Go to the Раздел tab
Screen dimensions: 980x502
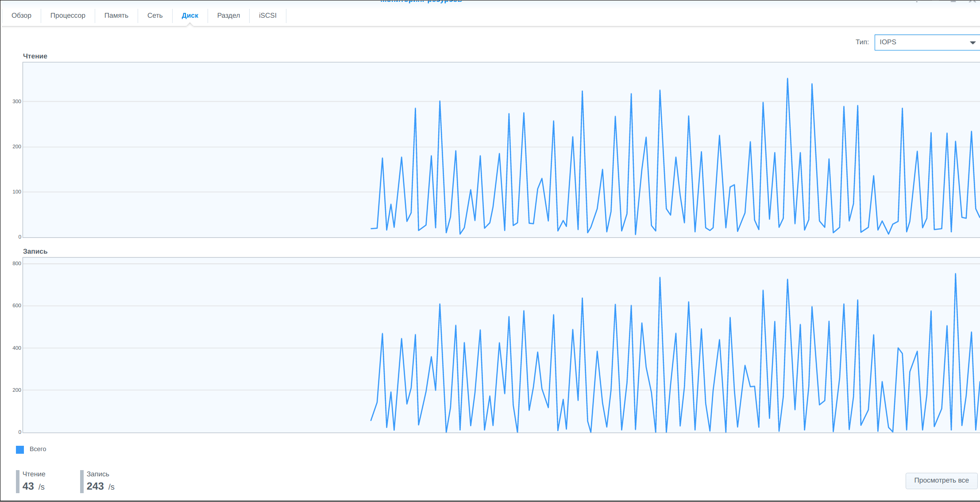[x=228, y=15]
